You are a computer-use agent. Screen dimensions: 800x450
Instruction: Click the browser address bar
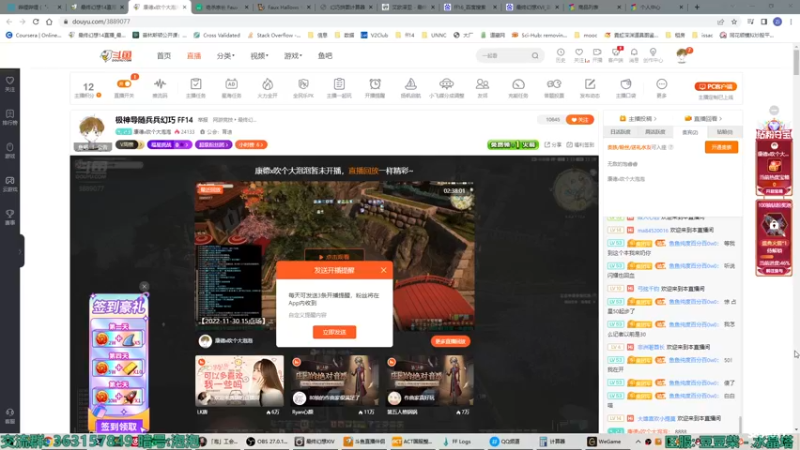click(388, 21)
